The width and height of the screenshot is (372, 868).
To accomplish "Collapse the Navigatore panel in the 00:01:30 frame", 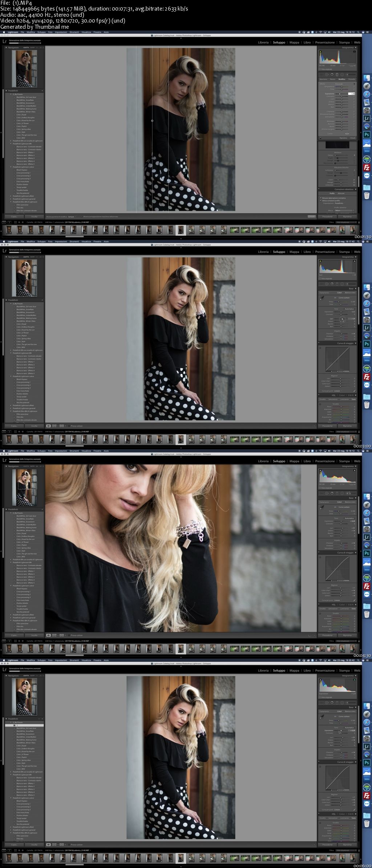I will 6,47.
